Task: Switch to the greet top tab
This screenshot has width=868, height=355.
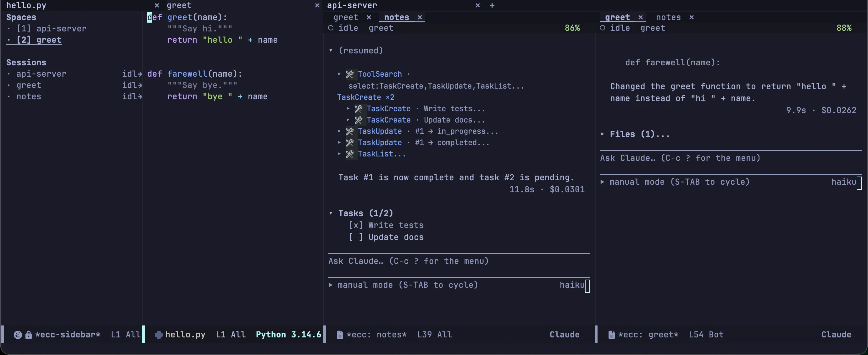Action: pos(179,5)
